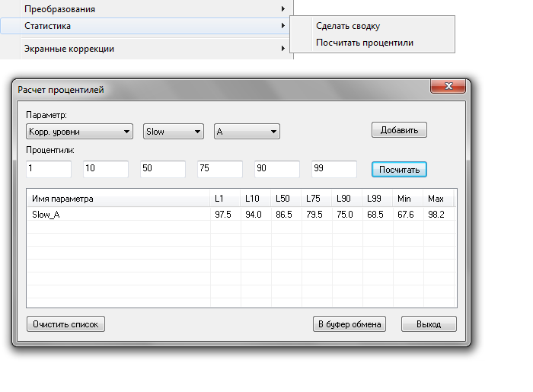
Task: Click the percentile field containing 75
Action: click(220, 168)
